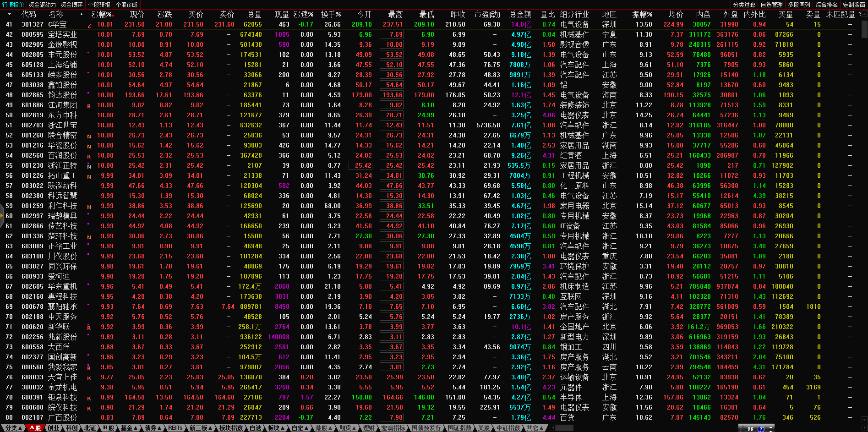Click the EN input language indicator
This screenshot has height=432, width=868.
coord(750,429)
